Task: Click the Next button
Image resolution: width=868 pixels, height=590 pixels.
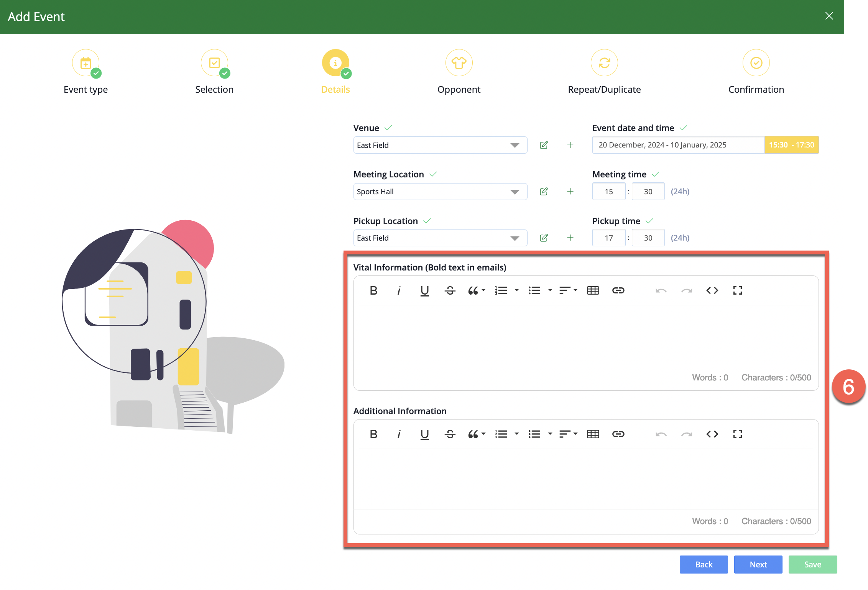Action: tap(758, 564)
